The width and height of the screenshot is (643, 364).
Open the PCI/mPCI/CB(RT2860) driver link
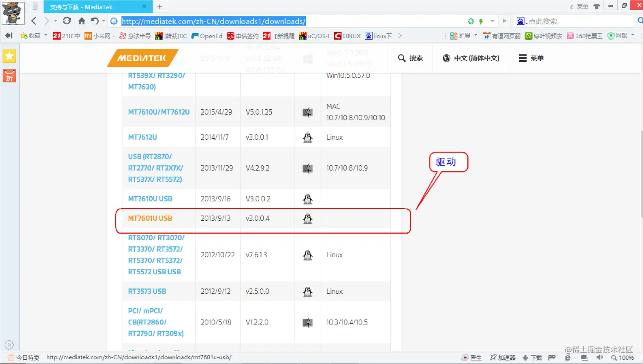coord(156,322)
